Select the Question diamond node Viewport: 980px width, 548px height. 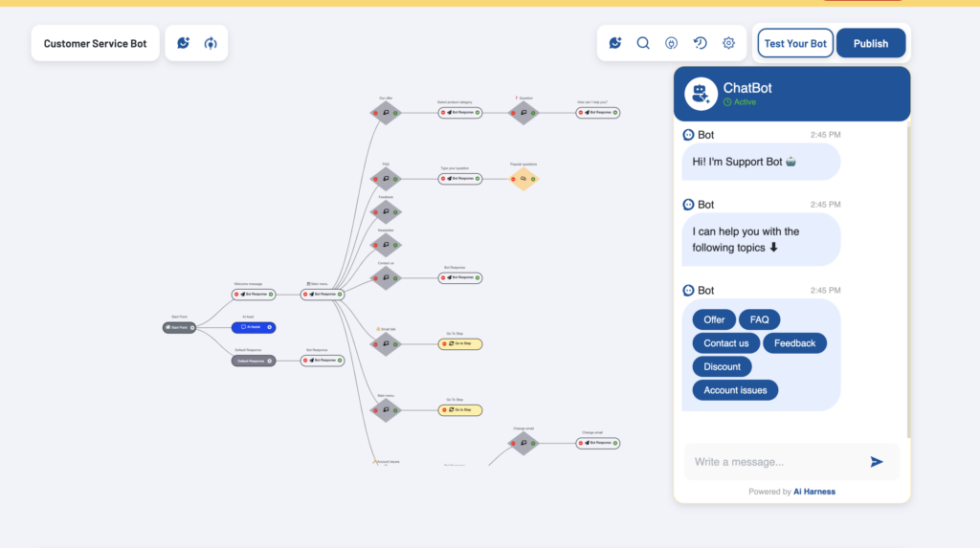tap(523, 113)
